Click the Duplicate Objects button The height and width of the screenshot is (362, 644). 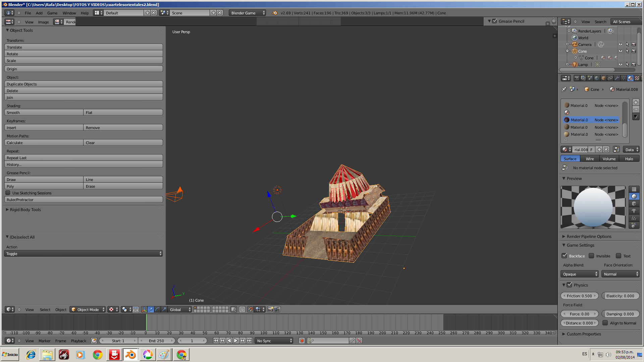(84, 84)
